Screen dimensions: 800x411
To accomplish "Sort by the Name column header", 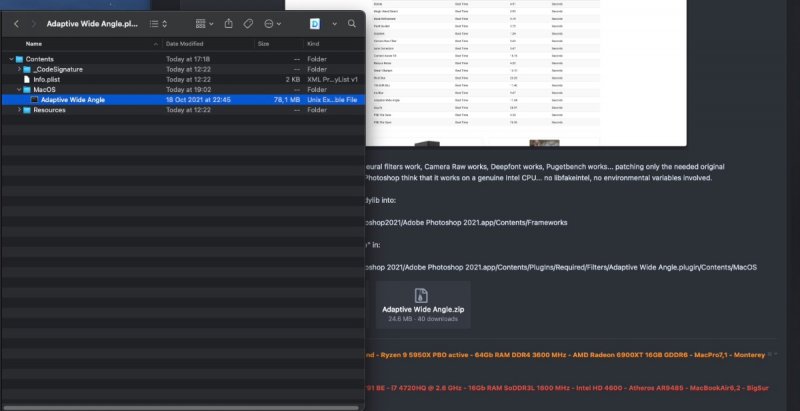I will [x=34, y=44].
